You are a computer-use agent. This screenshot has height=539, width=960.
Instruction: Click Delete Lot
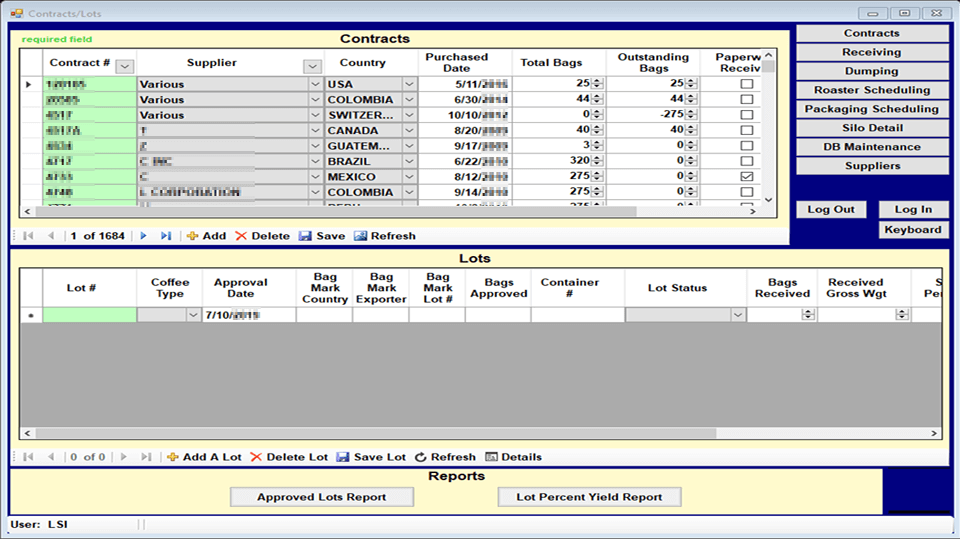pyautogui.click(x=289, y=457)
